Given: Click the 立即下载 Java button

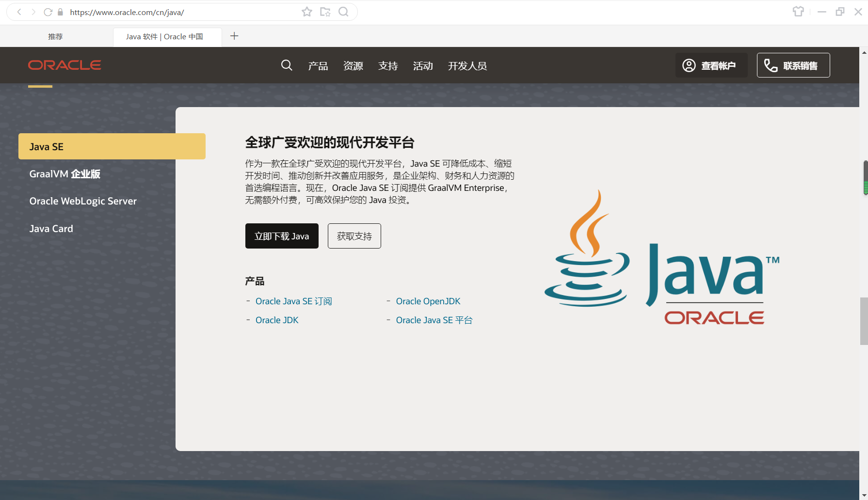Looking at the screenshot, I should pyautogui.click(x=282, y=236).
